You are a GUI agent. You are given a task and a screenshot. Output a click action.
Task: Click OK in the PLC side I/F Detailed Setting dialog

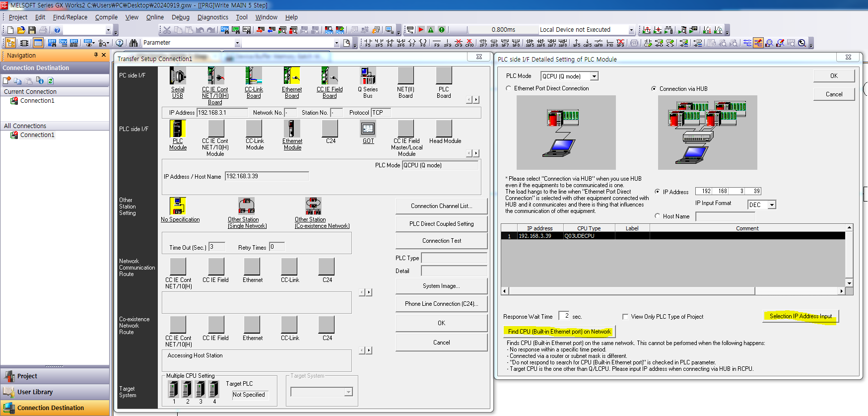tap(834, 76)
